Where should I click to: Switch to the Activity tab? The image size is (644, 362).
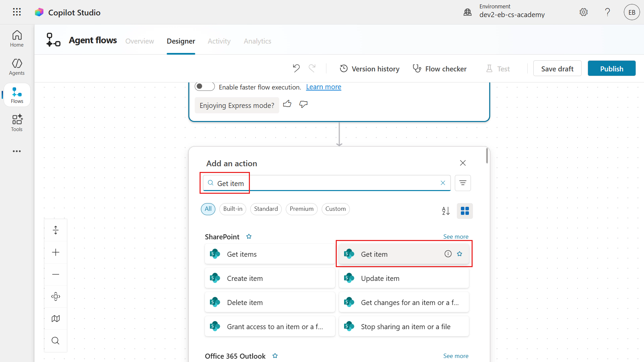coord(219,41)
